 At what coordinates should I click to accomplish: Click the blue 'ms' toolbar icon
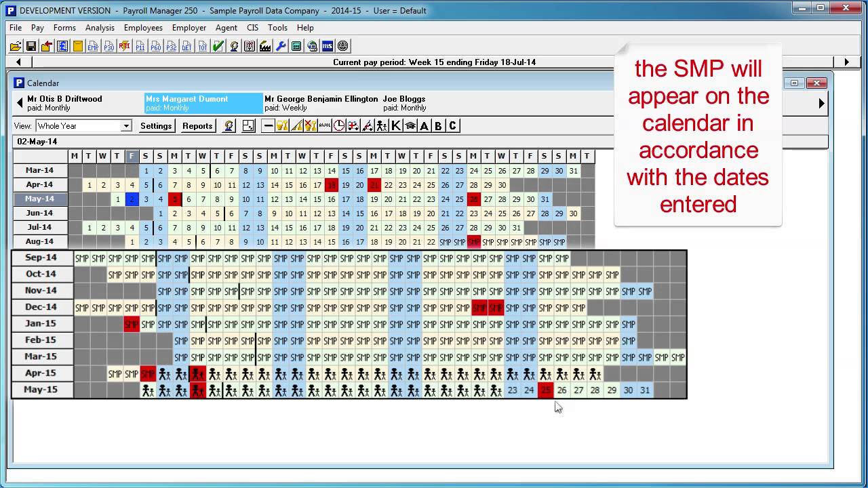328,46
